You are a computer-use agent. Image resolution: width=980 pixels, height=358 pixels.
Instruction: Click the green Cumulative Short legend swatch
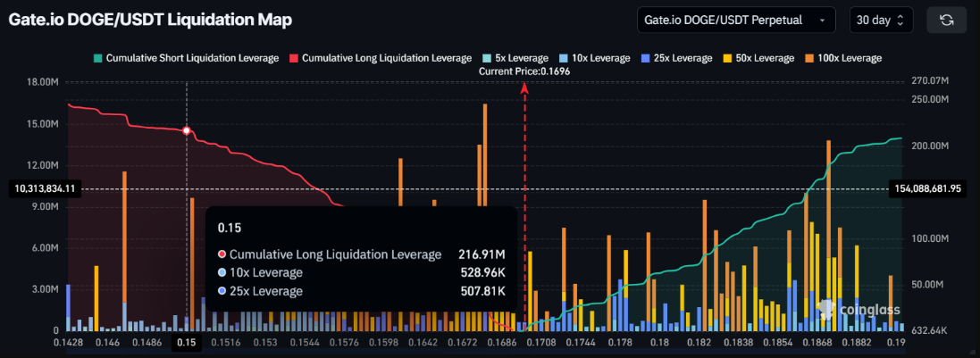click(98, 58)
